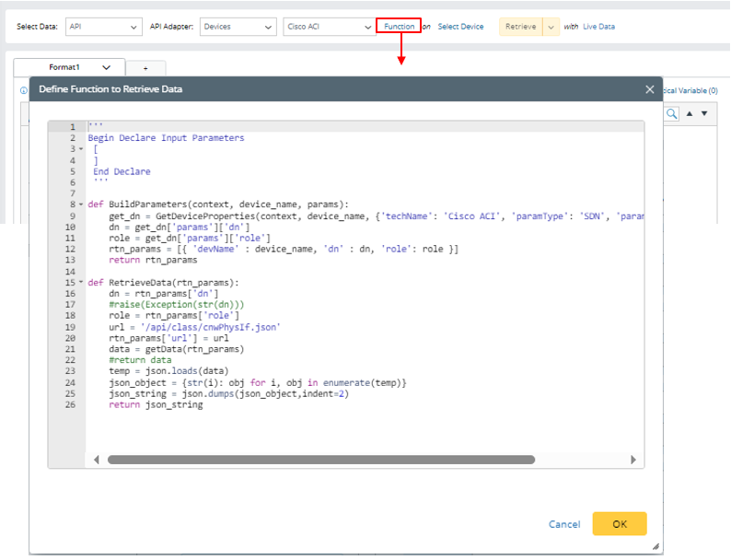Image resolution: width=731 pixels, height=560 pixels.
Task: Click the horizontal scrollbar in code editor
Action: (320, 460)
